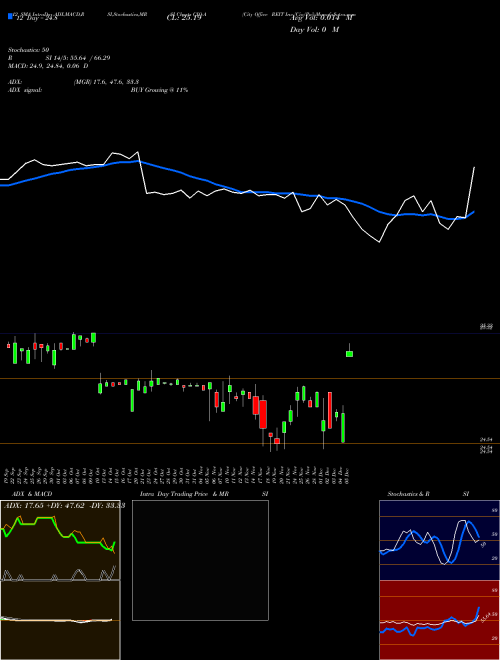Viewport: 500px width, 660px height.
Task: Click the blue 12-day SMA legend square
Action: click(x=10, y=16)
